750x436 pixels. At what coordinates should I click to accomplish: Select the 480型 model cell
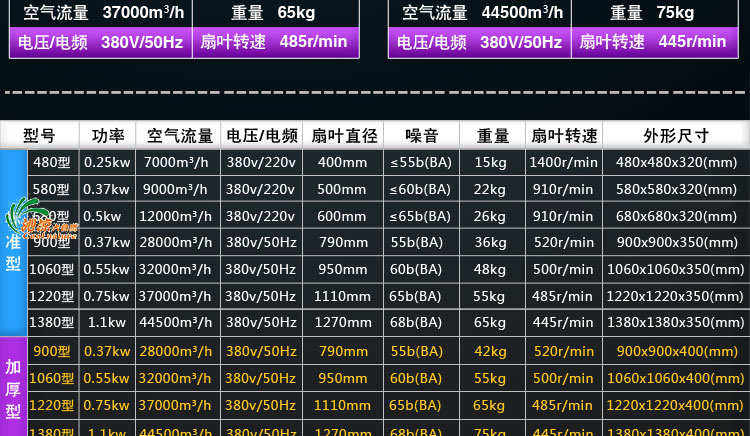click(51, 162)
